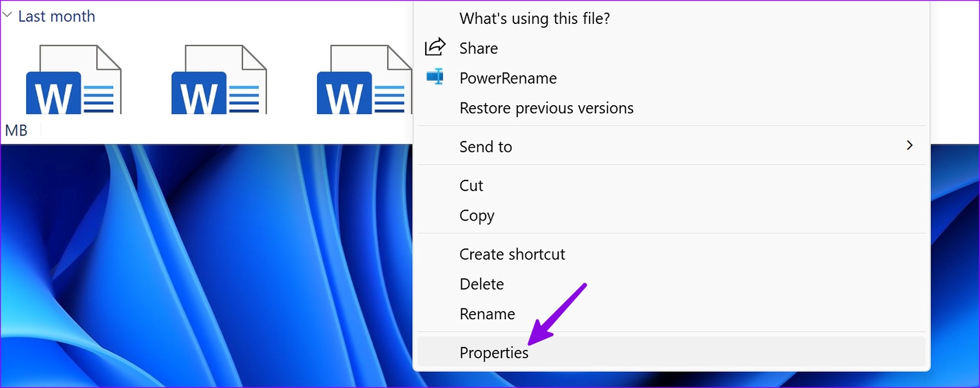Click the Share arrow icon

(x=435, y=47)
